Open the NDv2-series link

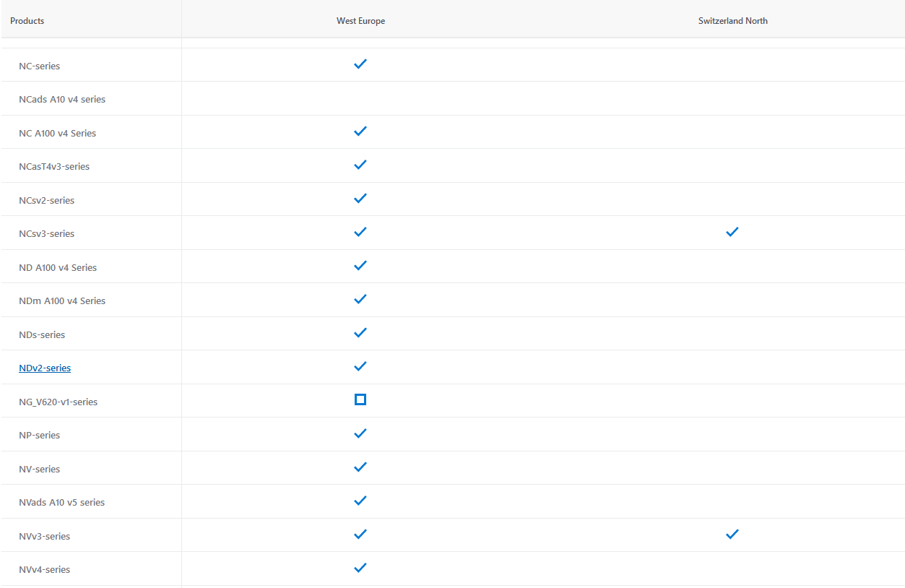(x=45, y=368)
